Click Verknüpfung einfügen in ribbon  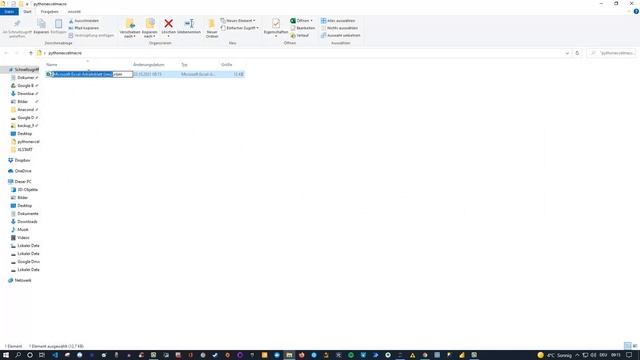pos(91,35)
